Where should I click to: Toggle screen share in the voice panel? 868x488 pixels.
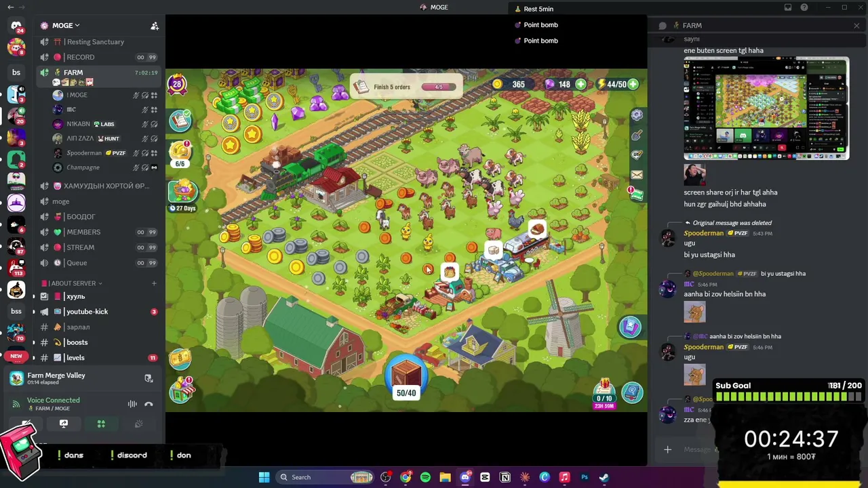[64, 424]
